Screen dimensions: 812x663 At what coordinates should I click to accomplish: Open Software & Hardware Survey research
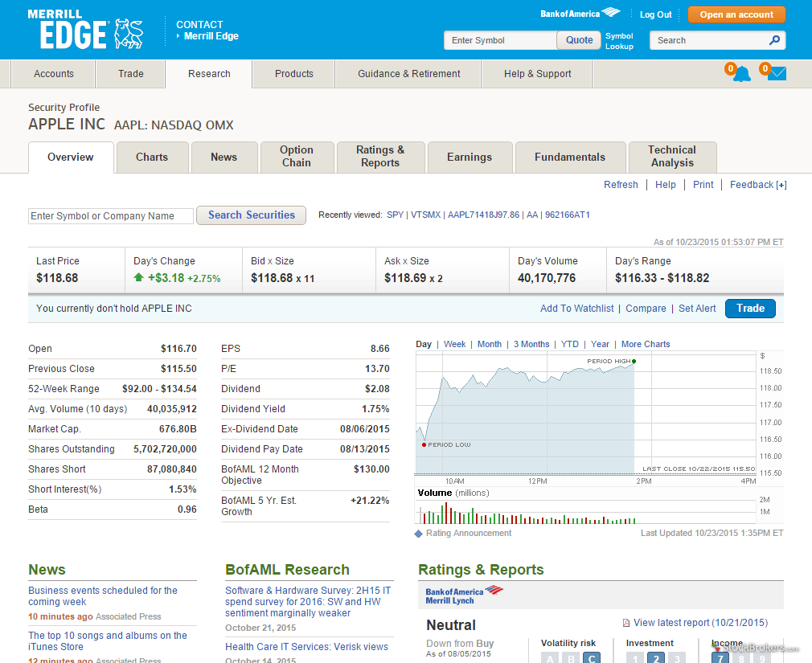tap(308, 602)
